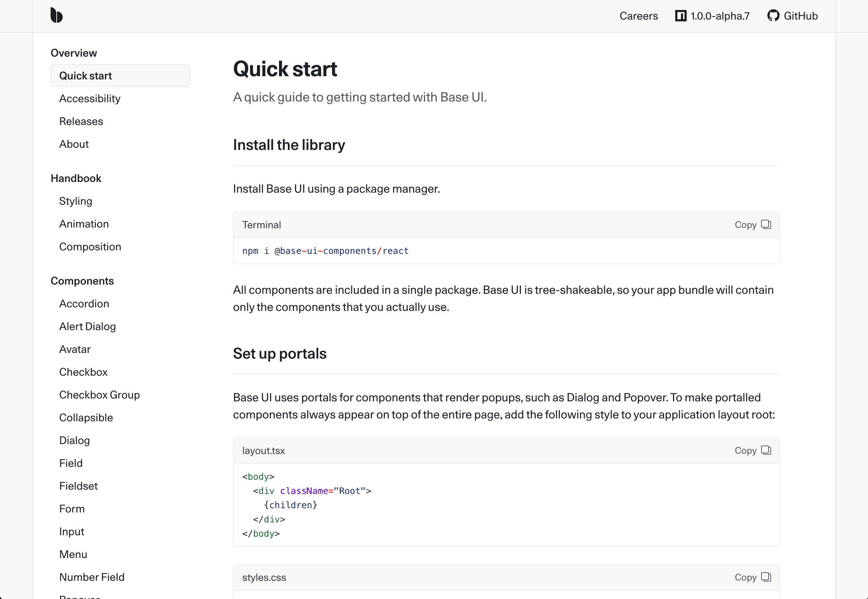The height and width of the screenshot is (599, 868).
Task: Open the Releases page
Action: pyautogui.click(x=81, y=121)
